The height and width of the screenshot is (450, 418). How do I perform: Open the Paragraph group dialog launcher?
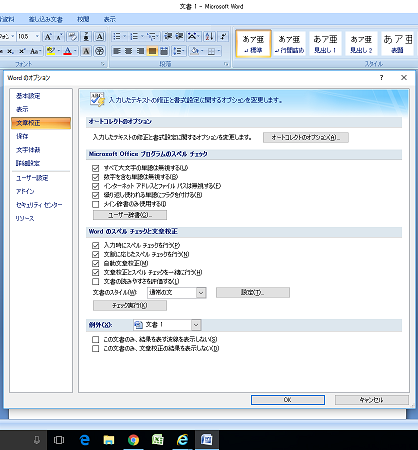pos(226,64)
